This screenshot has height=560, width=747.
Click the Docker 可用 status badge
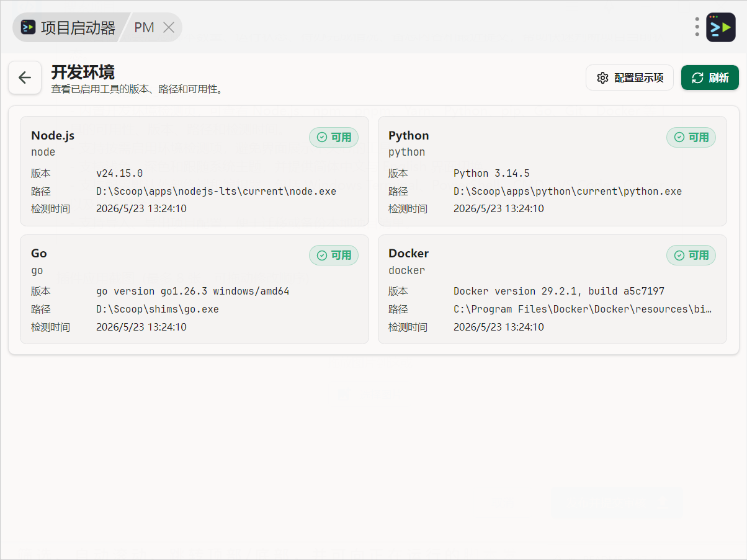[691, 255]
